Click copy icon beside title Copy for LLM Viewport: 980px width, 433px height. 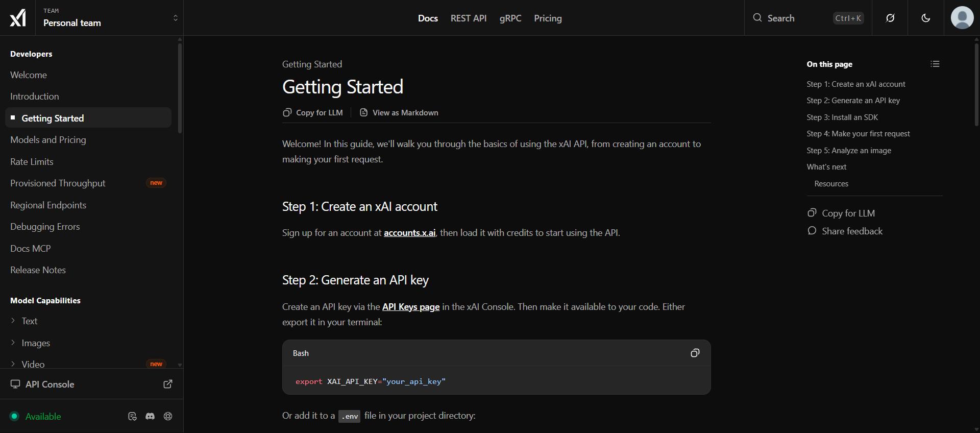point(287,112)
